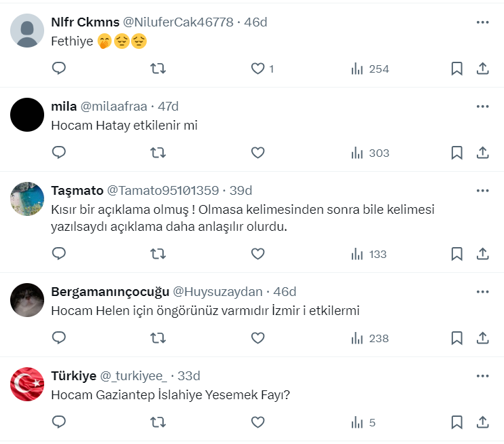Open more options menu for Taşmato tweet
This screenshot has width=504, height=444.
(x=482, y=191)
